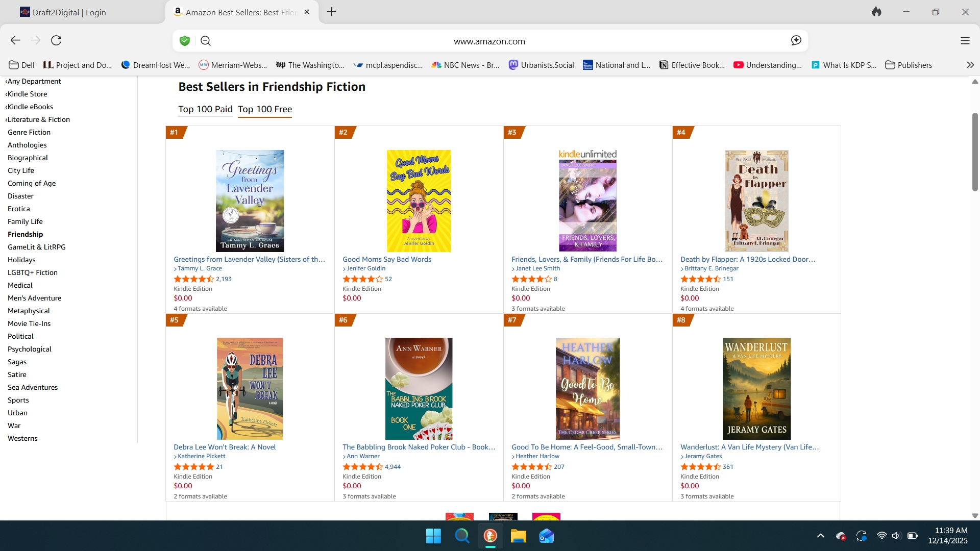Open the Duck.ai chat icon
Image resolution: width=980 pixels, height=551 pixels.
[x=796, y=41]
